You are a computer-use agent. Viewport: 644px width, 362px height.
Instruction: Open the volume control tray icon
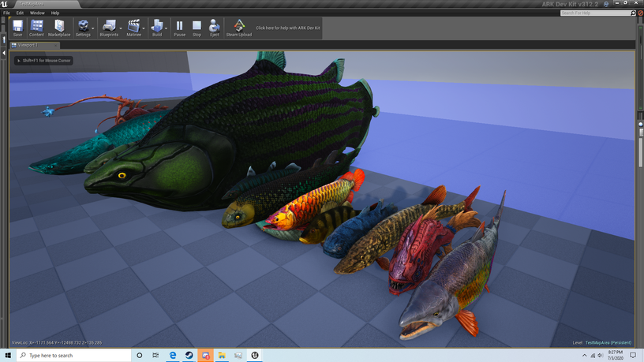(600, 356)
